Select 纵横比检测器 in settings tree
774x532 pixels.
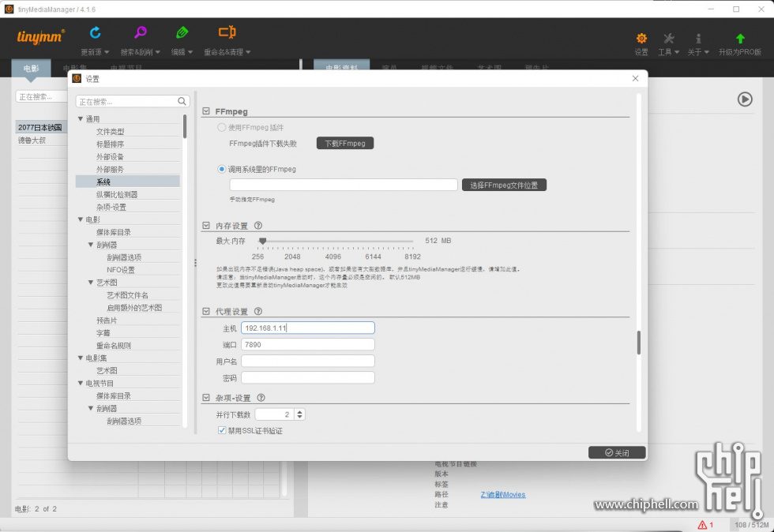click(117, 194)
